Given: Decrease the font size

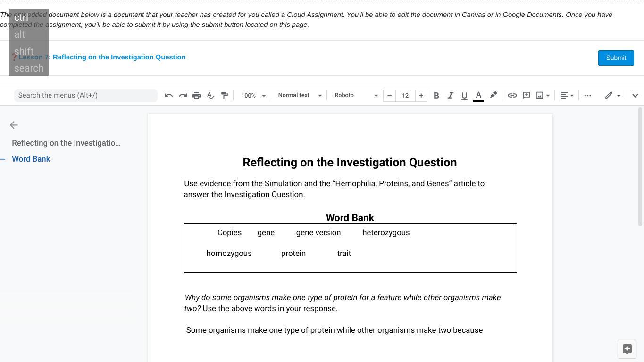Looking at the screenshot, I should click(389, 95).
